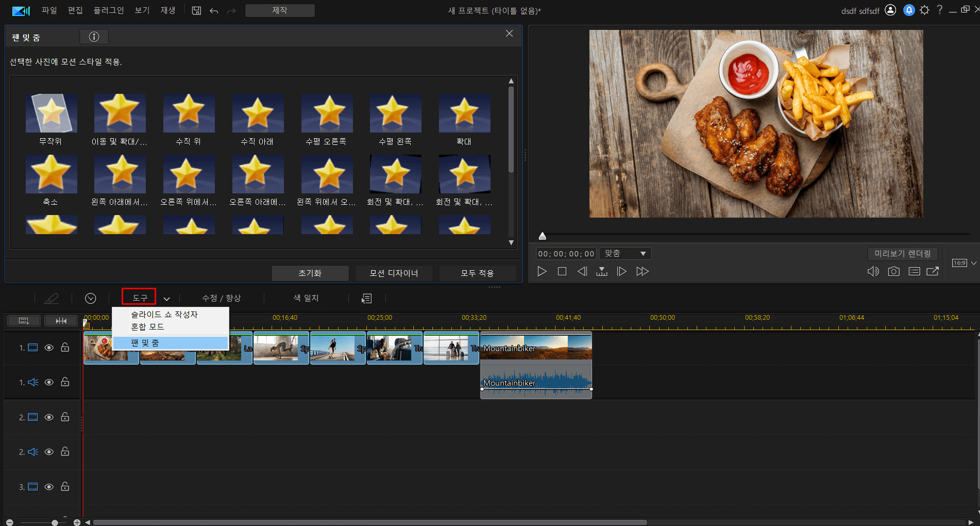980x526 pixels.
Task: Open the 맞춤 zoom fit dropdown
Action: [x=625, y=253]
